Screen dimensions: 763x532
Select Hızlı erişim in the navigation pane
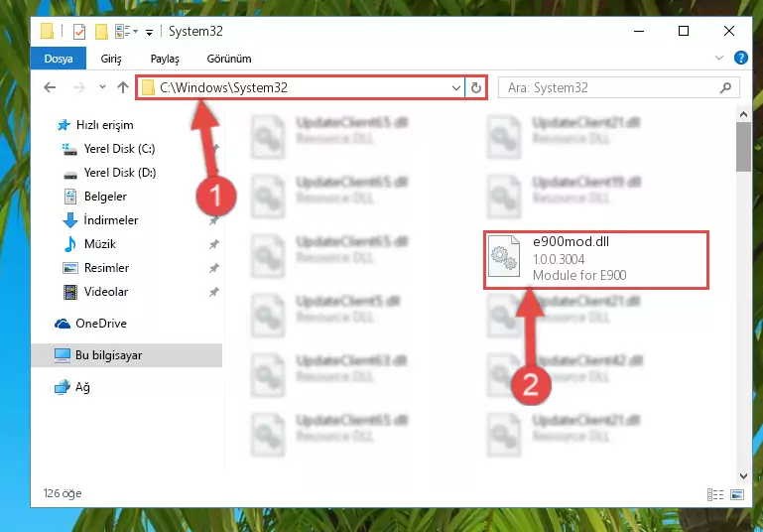(104, 125)
